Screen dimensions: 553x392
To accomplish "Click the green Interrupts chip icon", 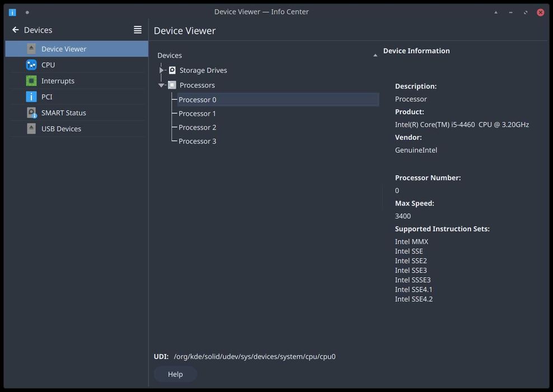I will coord(31,81).
